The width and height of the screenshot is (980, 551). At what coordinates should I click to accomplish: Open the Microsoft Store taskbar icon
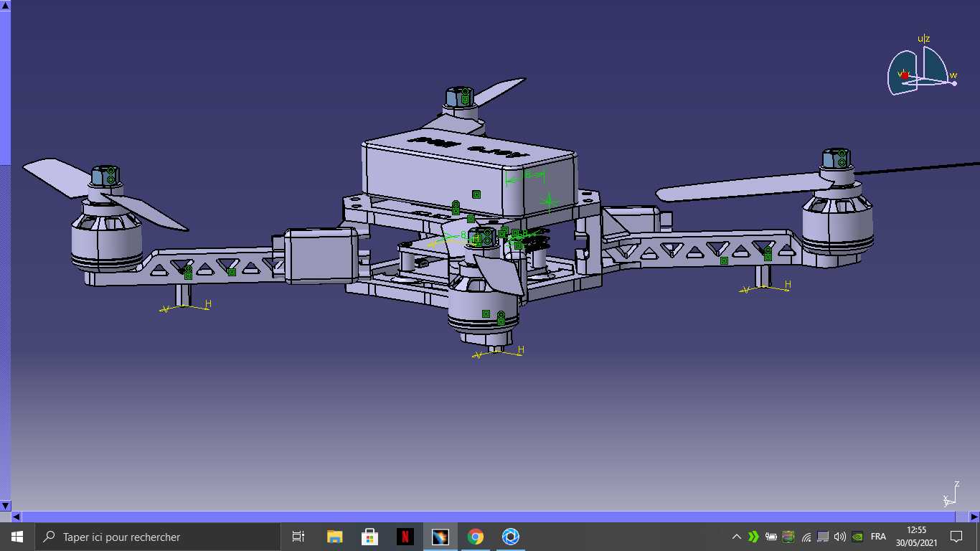tap(370, 537)
